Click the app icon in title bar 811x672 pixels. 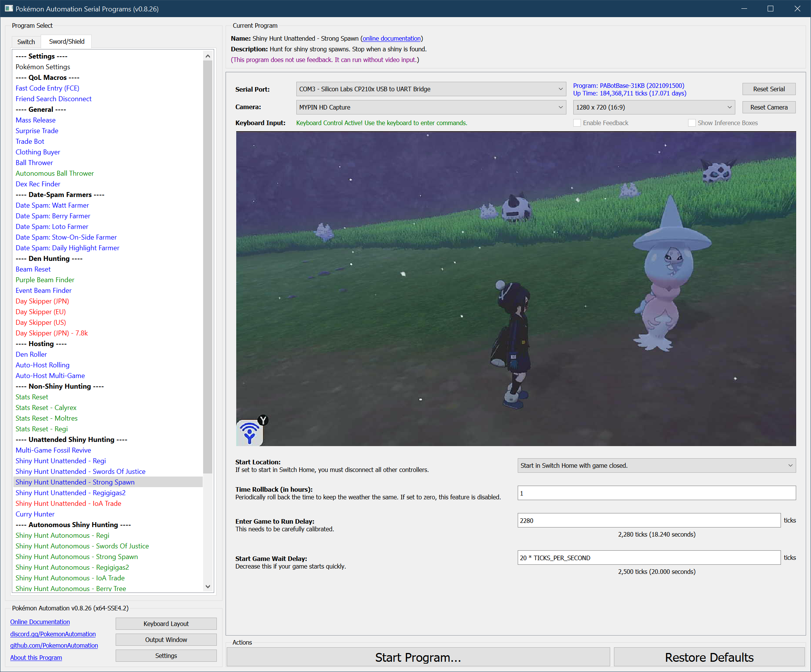[8, 8]
